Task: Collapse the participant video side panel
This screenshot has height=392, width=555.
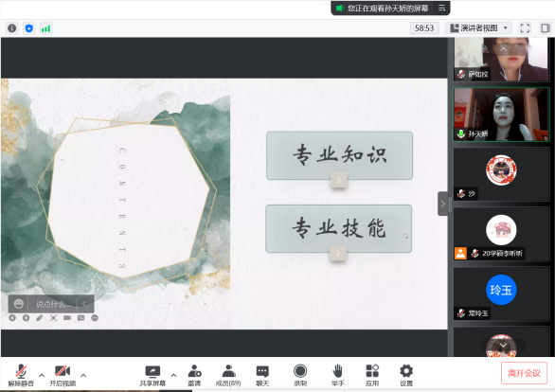Action: click(443, 204)
